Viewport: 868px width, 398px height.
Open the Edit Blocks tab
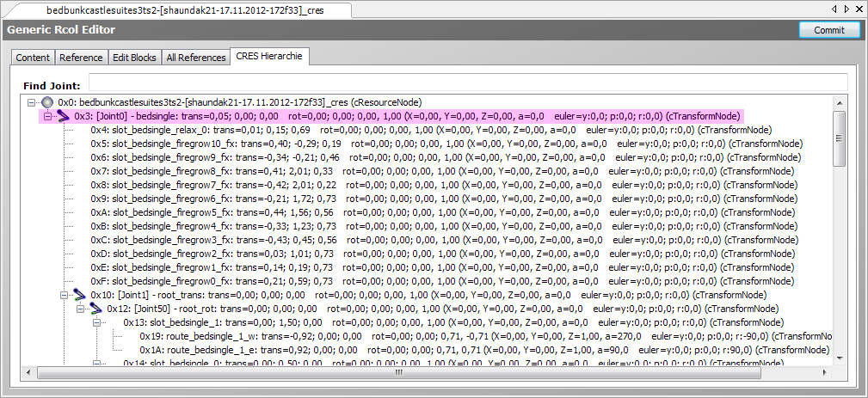(135, 58)
